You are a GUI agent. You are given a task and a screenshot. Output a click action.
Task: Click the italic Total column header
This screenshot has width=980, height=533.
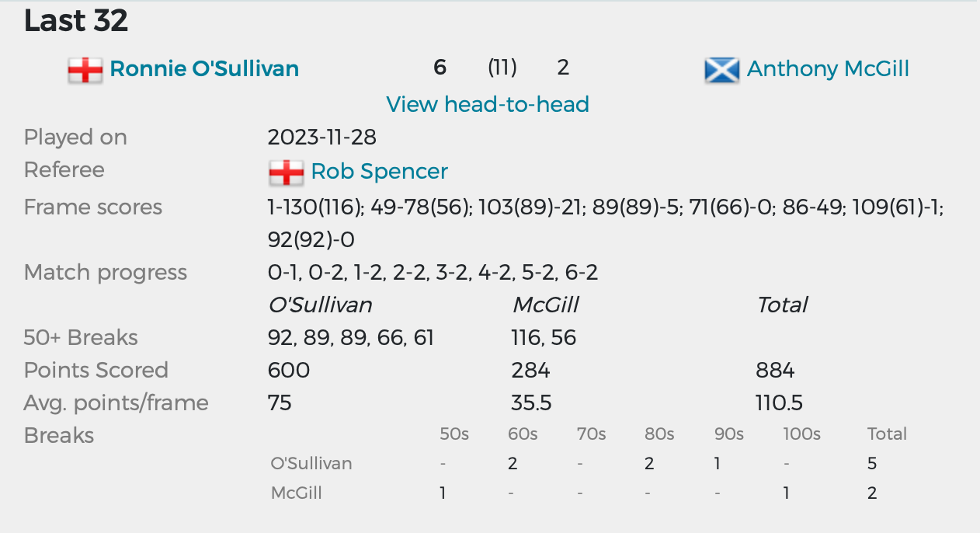[782, 305]
